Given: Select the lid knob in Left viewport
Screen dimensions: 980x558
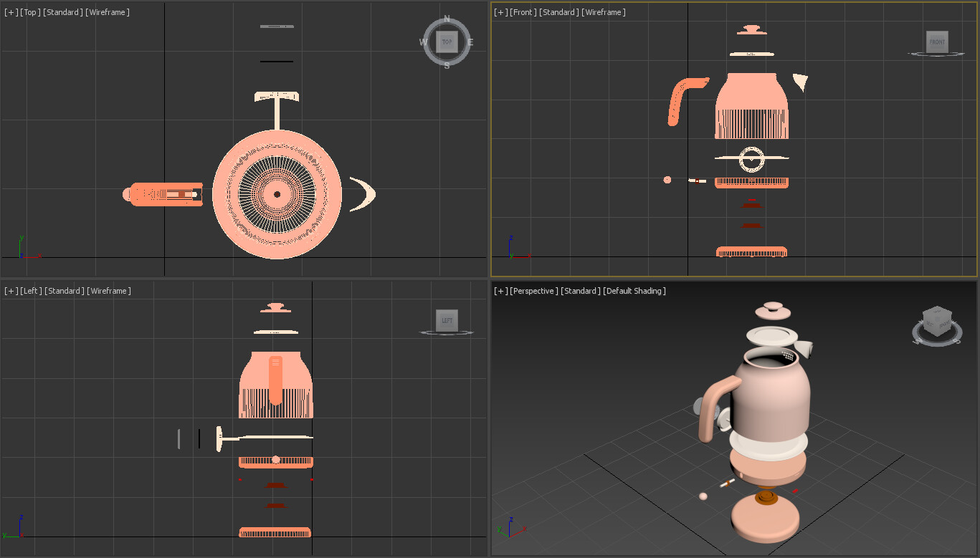Looking at the screenshot, I should click(275, 307).
